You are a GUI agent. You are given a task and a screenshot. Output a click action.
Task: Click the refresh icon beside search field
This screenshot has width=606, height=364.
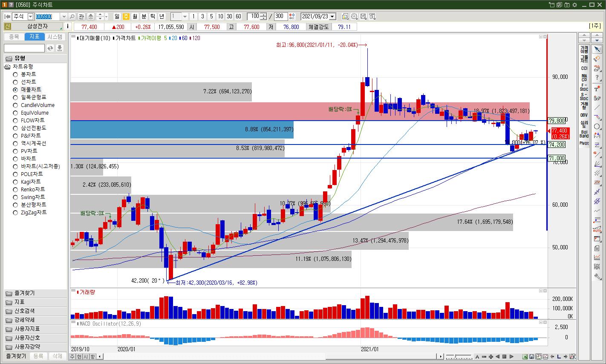[50, 48]
